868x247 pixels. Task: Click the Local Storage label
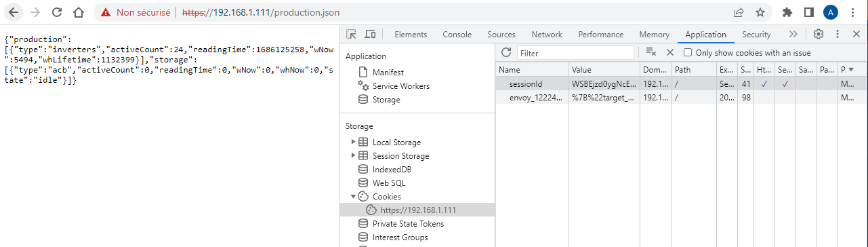pos(396,142)
